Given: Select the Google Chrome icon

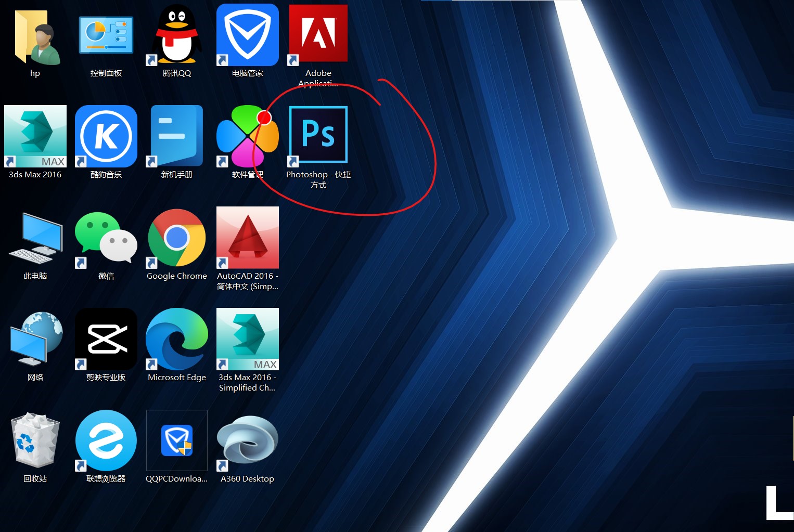Looking at the screenshot, I should (x=177, y=238).
